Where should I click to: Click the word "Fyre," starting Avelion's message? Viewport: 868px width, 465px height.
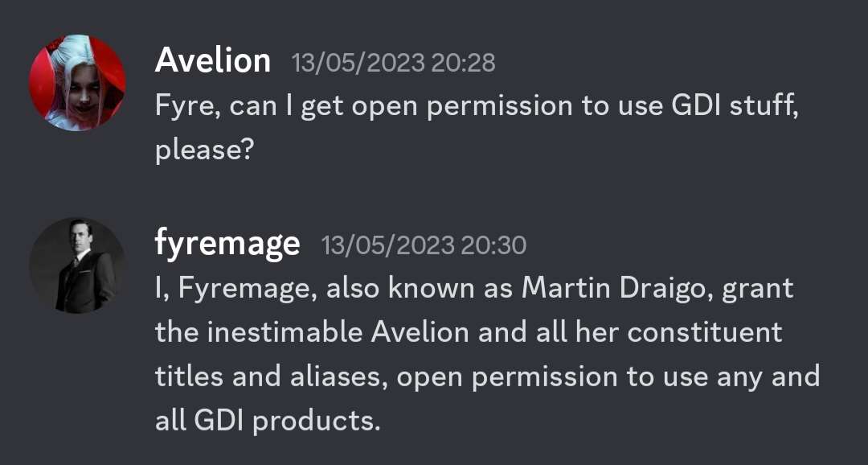[x=189, y=107]
